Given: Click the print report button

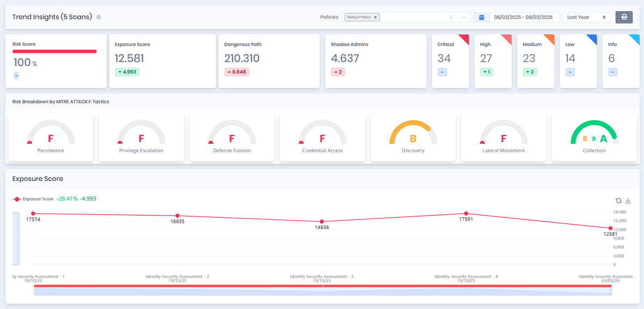Looking at the screenshot, I should click(624, 17).
